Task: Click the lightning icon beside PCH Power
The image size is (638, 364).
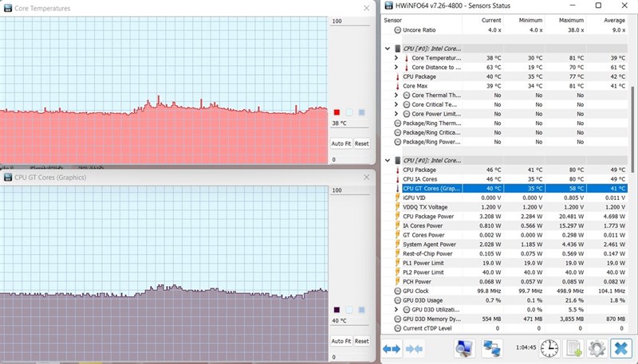Action: [397, 281]
